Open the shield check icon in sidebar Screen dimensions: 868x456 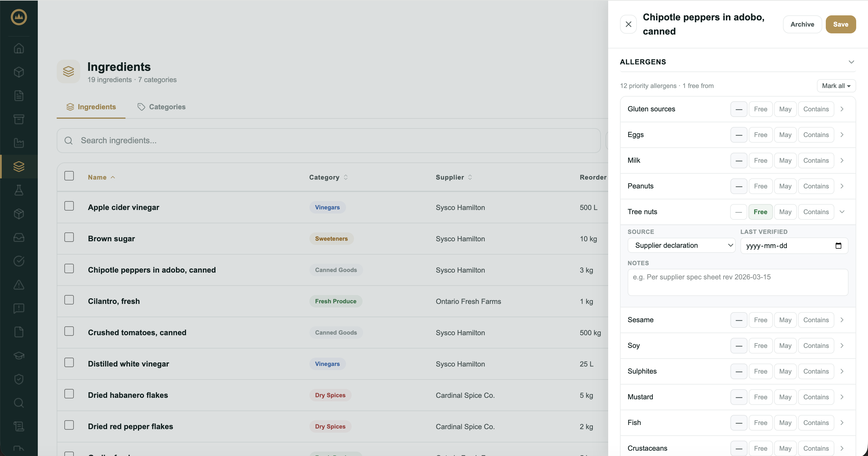point(19,379)
